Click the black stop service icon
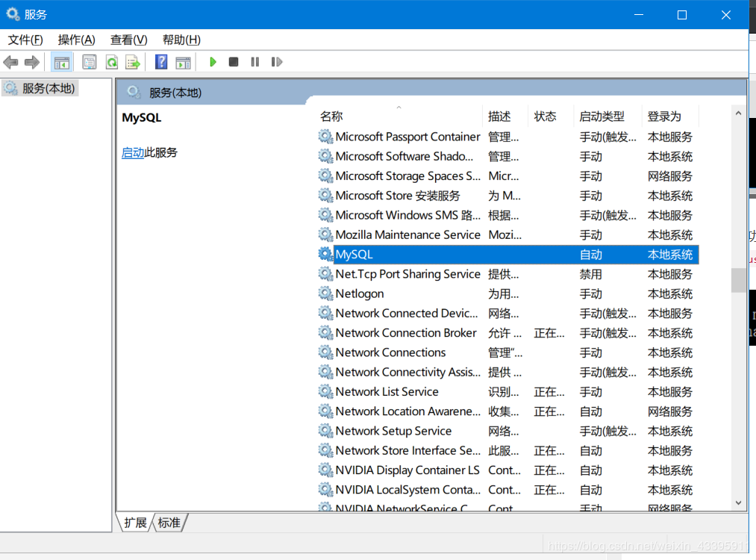 (233, 62)
